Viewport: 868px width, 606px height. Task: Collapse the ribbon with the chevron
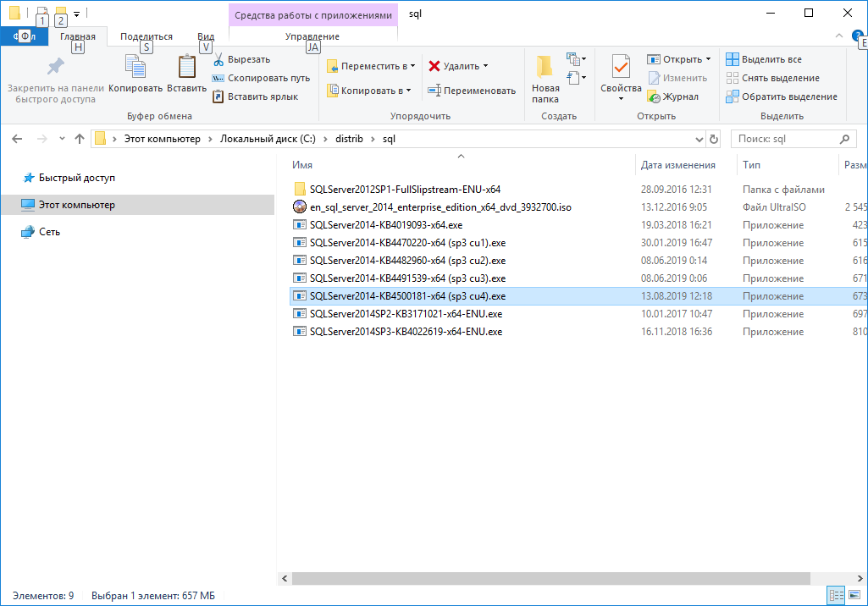[839, 36]
